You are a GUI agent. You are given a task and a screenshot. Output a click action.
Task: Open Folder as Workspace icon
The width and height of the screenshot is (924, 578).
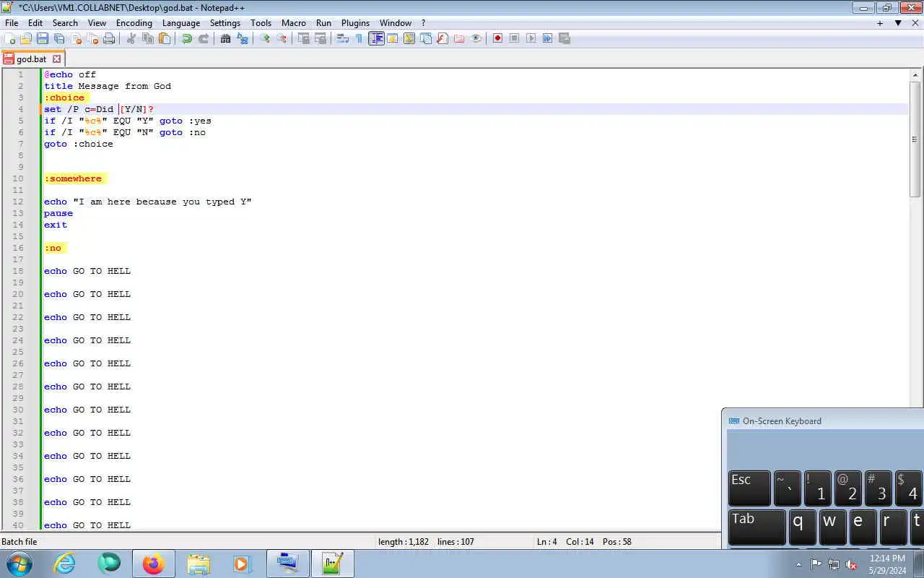point(459,38)
